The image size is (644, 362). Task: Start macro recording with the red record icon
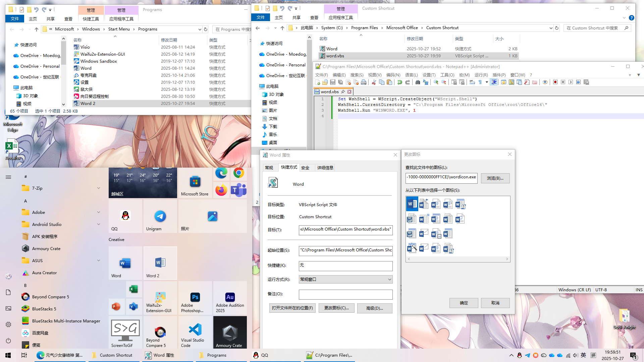pyautogui.click(x=555, y=82)
